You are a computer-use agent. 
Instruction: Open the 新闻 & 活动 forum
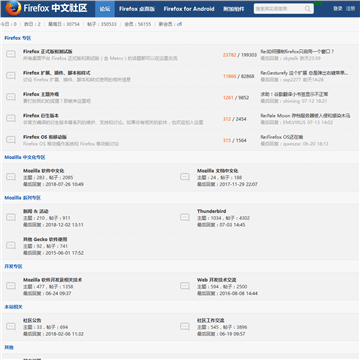[36, 211]
